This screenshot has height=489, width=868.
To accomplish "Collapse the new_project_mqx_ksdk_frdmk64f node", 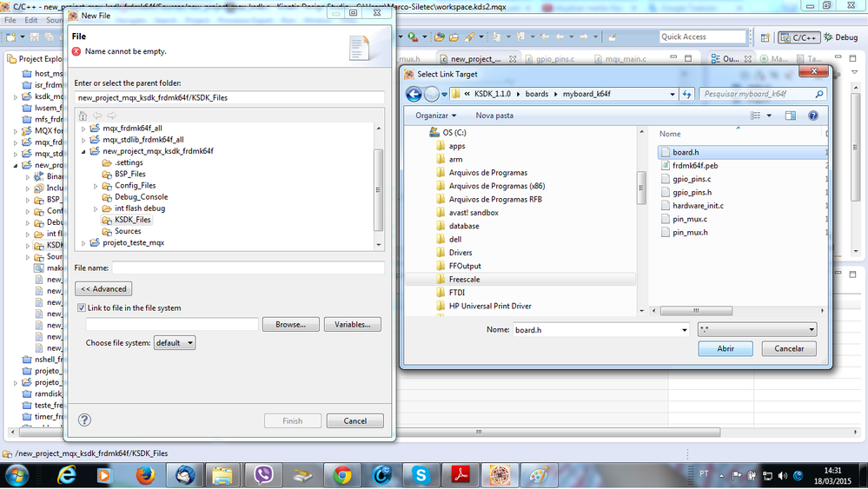I will (83, 151).
